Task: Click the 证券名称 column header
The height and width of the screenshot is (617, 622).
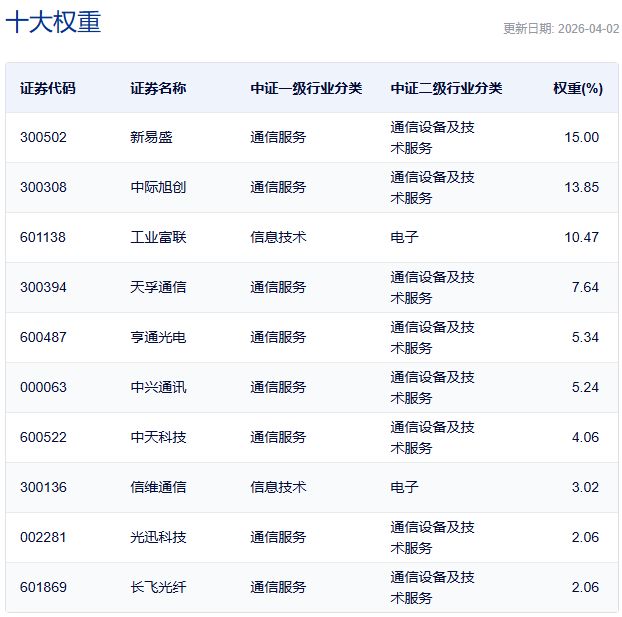Action: click(158, 88)
